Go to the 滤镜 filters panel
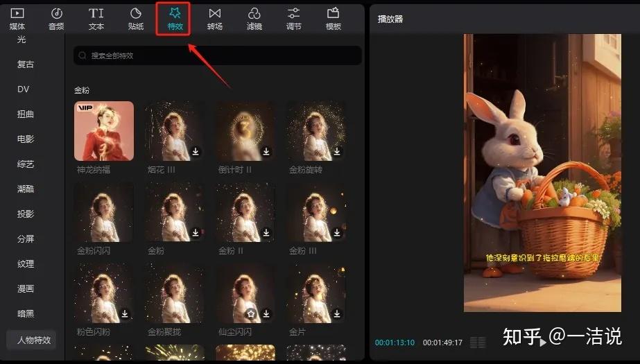 coord(254,18)
